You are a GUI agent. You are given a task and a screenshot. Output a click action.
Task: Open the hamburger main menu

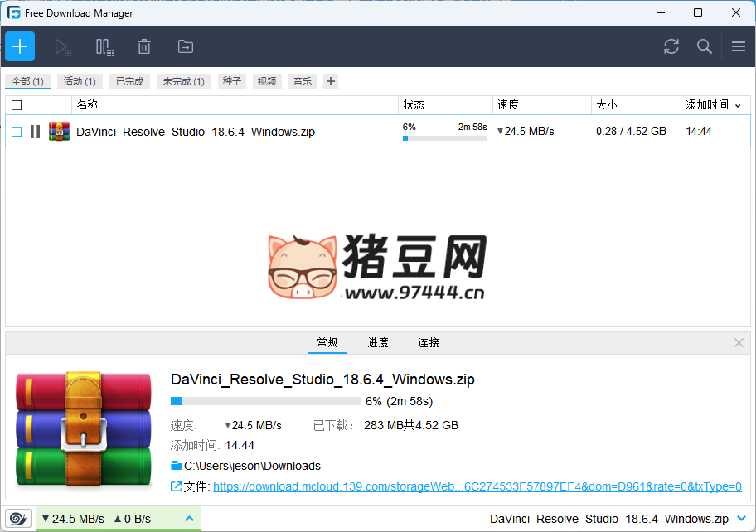click(739, 47)
